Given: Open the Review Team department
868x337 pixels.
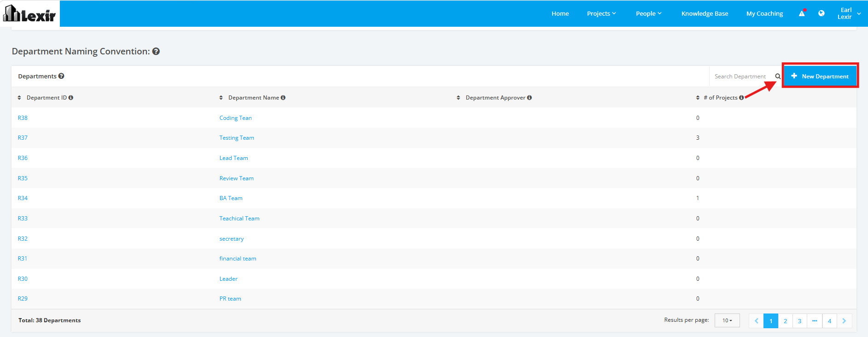Looking at the screenshot, I should [x=236, y=178].
